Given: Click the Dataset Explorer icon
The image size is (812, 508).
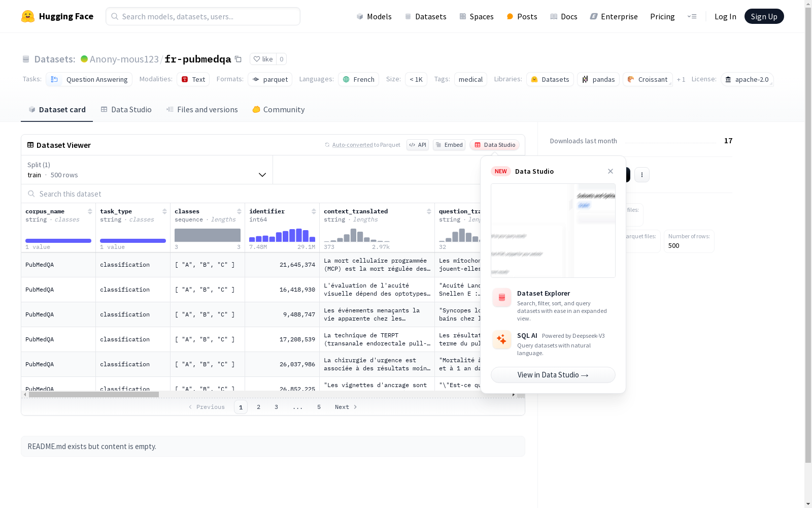Looking at the screenshot, I should [x=502, y=298].
